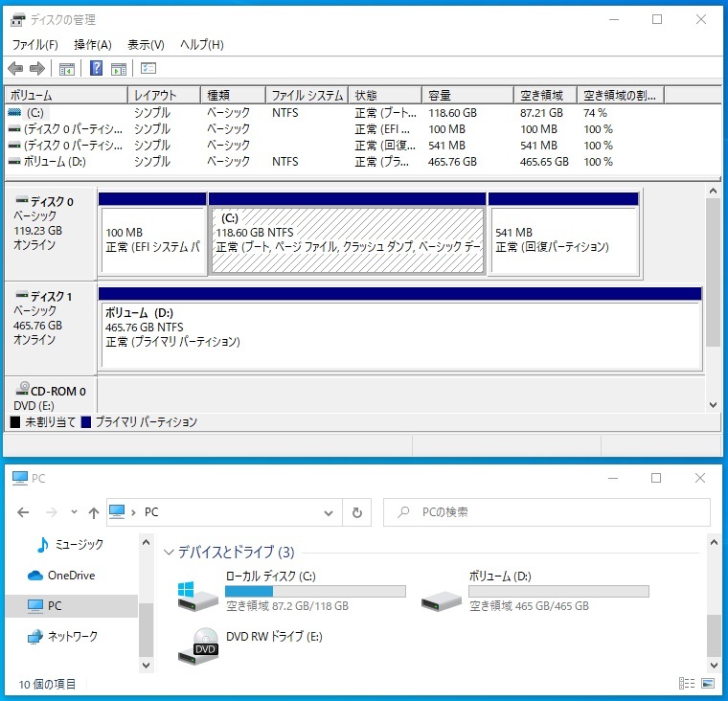
Task: Select ミュージック in navigation pane
Action: coord(79,545)
